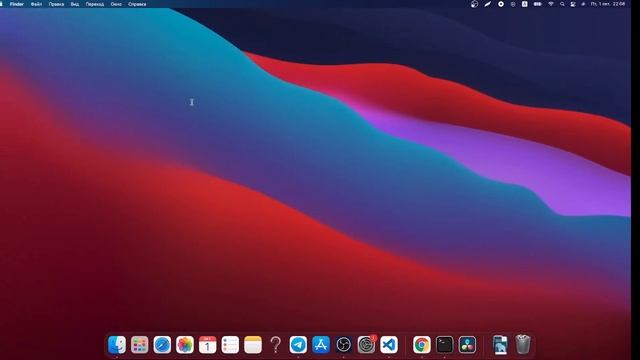The height and width of the screenshot is (360, 640).
Task: Open the Переход menu
Action: 95,4
